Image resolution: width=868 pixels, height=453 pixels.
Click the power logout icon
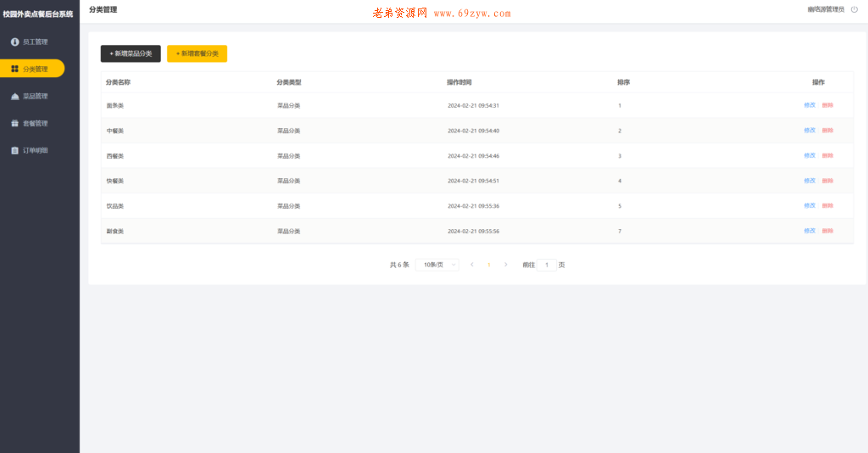pyautogui.click(x=854, y=9)
